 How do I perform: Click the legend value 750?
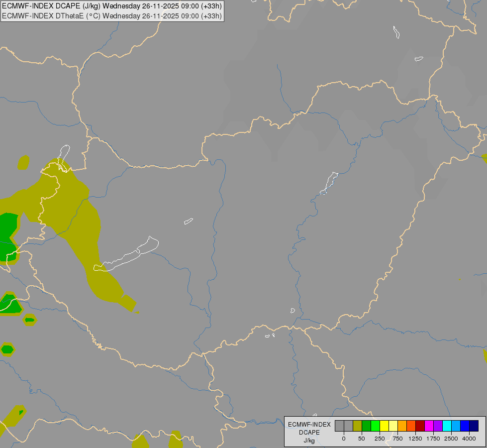tap(397, 439)
